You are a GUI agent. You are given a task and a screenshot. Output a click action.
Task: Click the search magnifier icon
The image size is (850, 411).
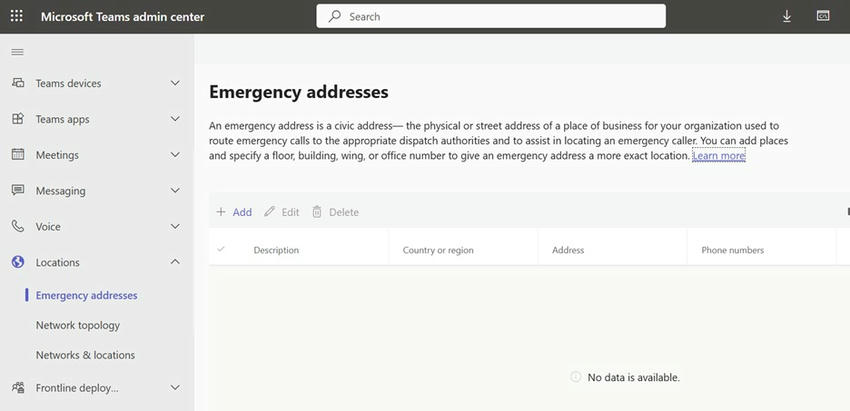[x=335, y=16]
